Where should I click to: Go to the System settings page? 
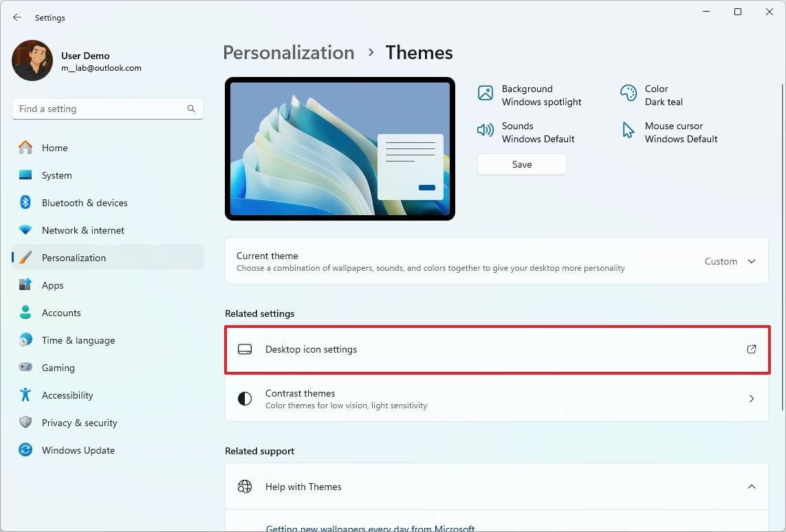point(56,175)
